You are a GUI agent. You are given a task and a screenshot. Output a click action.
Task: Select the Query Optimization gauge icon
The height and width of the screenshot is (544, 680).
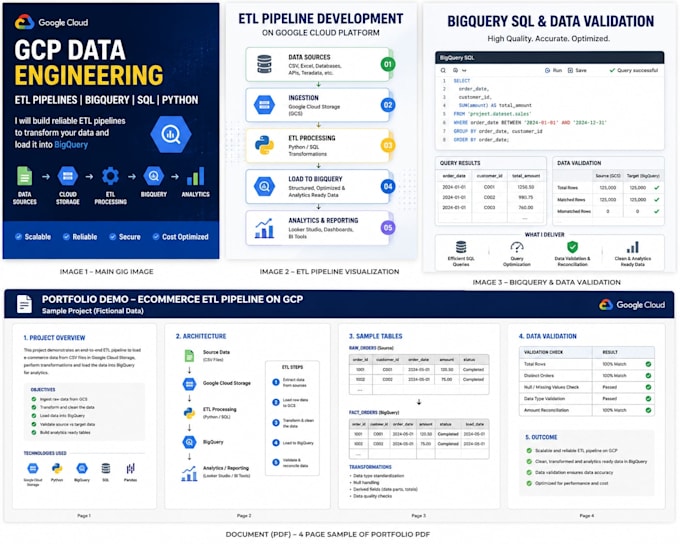(x=517, y=247)
